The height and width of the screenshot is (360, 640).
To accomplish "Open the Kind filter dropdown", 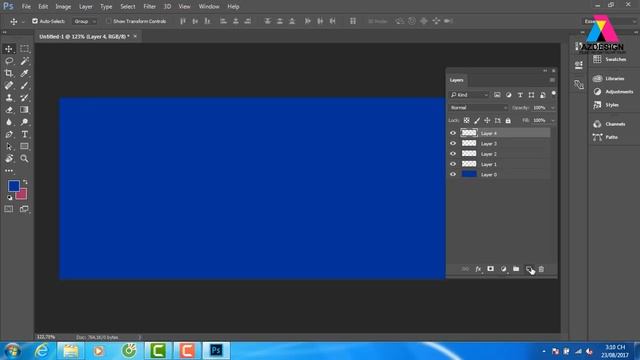I will pyautogui.click(x=469, y=95).
